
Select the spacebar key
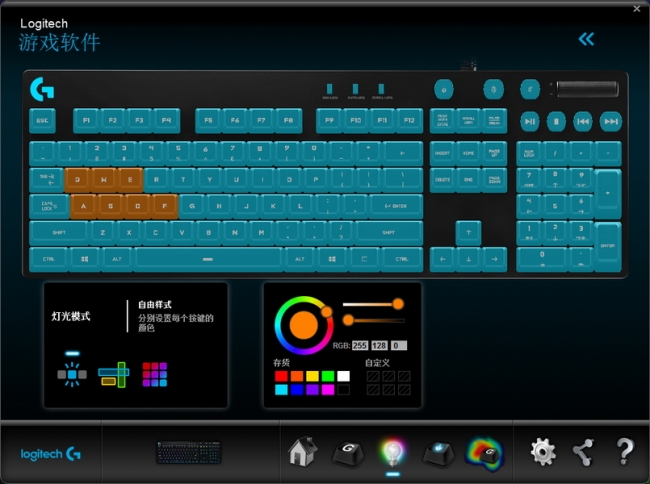[x=208, y=259]
